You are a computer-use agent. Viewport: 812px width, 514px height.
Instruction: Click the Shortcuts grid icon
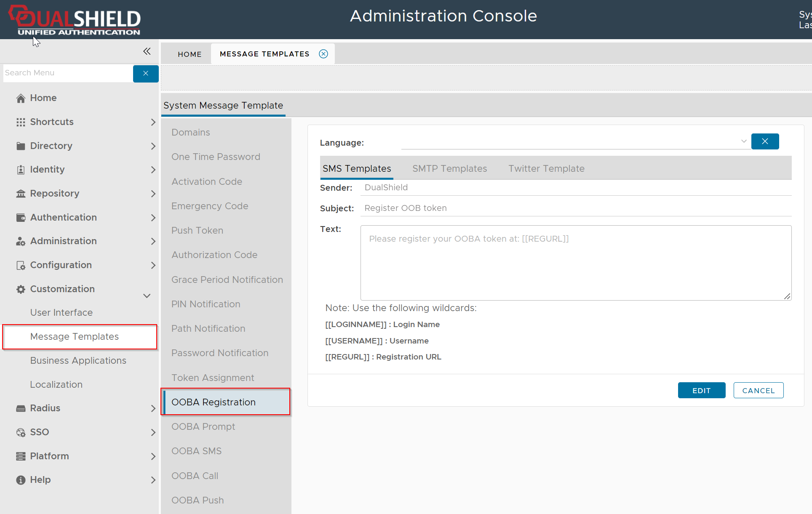[x=21, y=122]
